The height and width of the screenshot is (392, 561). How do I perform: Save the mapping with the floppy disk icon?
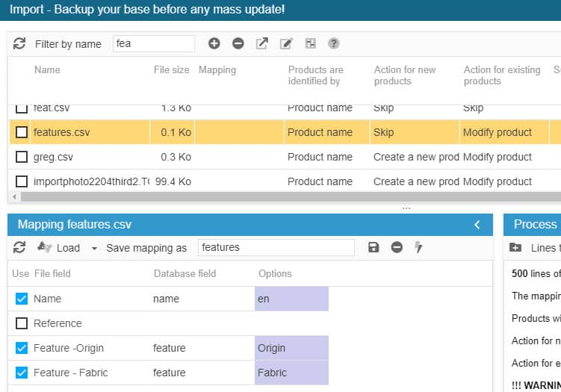coord(374,248)
